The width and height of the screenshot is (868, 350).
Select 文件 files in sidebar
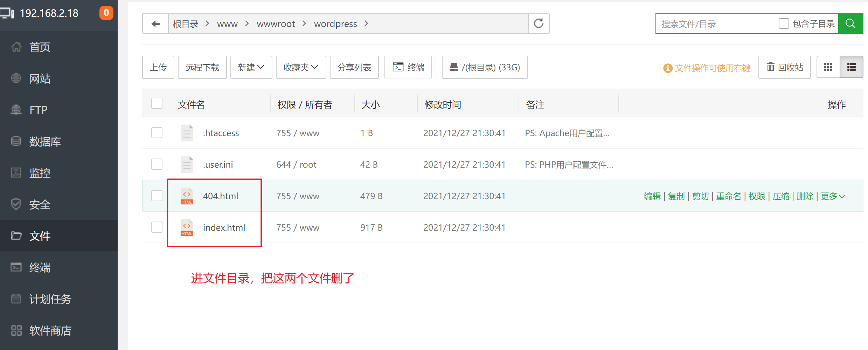[x=59, y=236]
